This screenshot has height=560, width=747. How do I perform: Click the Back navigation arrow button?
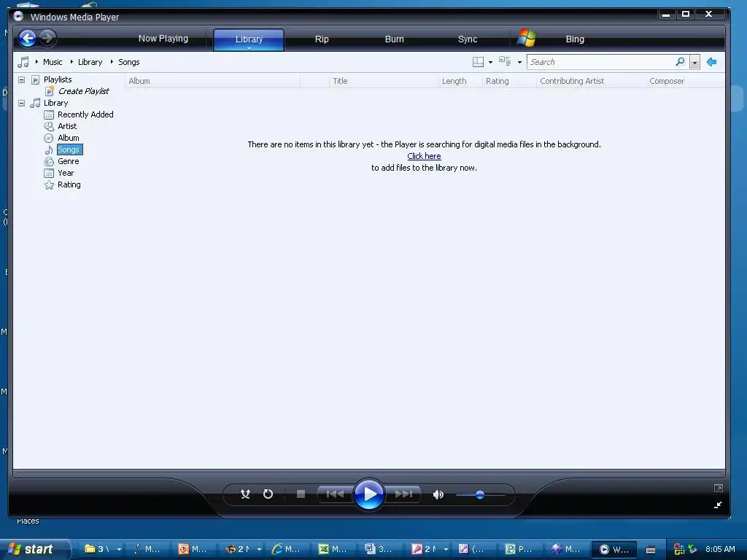(x=28, y=38)
